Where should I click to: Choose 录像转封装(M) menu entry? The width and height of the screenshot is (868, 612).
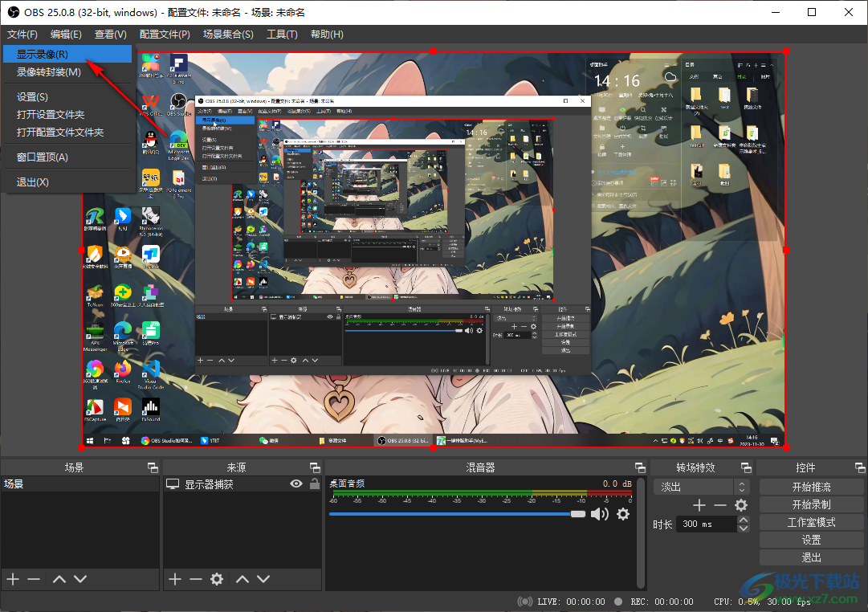(x=67, y=72)
